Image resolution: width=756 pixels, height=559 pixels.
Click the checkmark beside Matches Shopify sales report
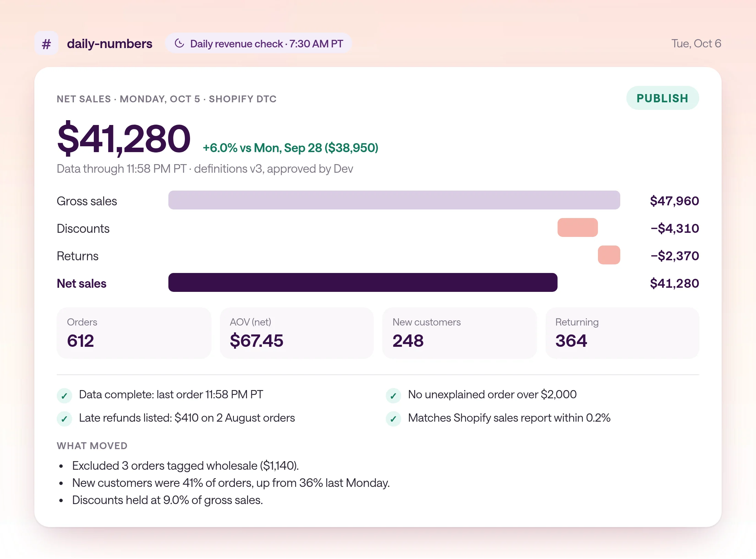click(393, 419)
